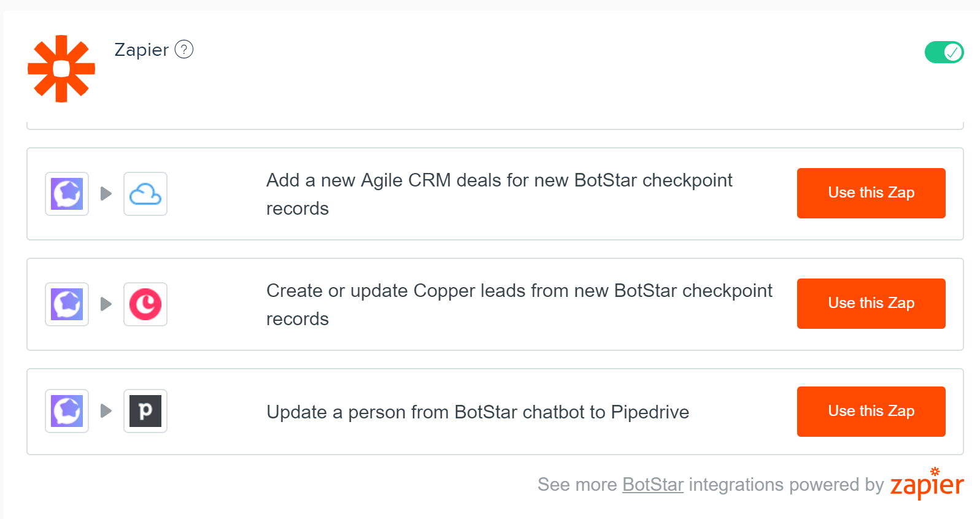This screenshot has height=519, width=980.
Task: Click the arrow between BotStar and Pipedrive
Action: 106,411
